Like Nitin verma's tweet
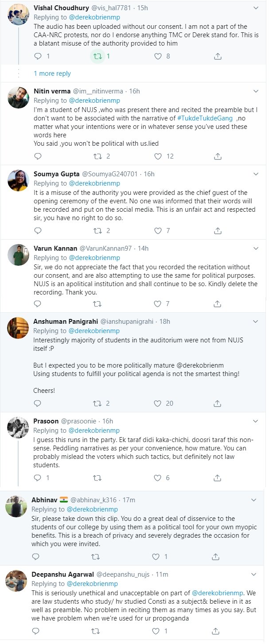This screenshot has height=644, width=273. 158,156
